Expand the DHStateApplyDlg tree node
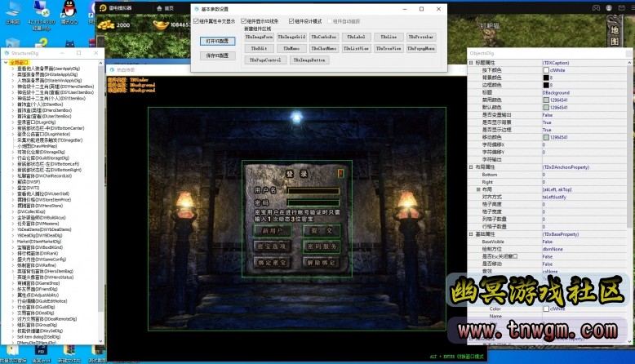The image size is (635, 364). tap(13, 75)
